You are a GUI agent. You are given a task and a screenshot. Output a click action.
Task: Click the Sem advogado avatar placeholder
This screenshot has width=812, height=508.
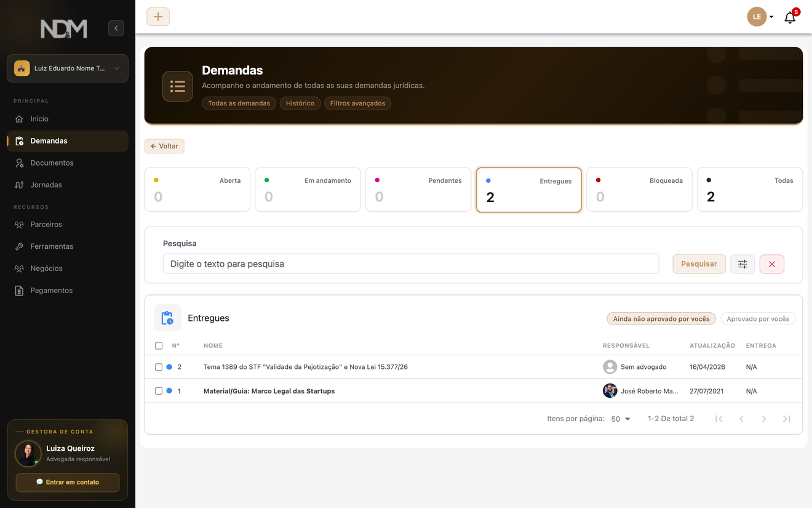point(610,367)
